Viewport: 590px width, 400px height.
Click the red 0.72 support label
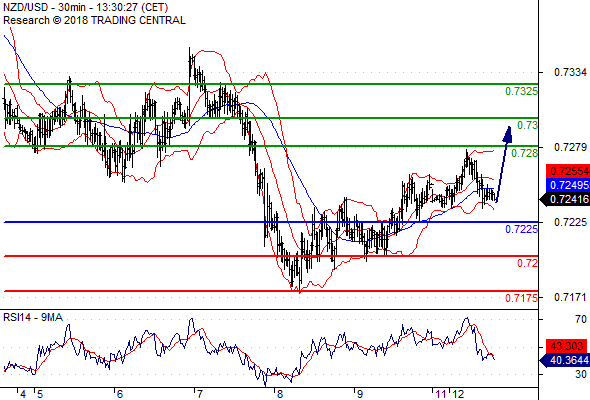point(527,263)
